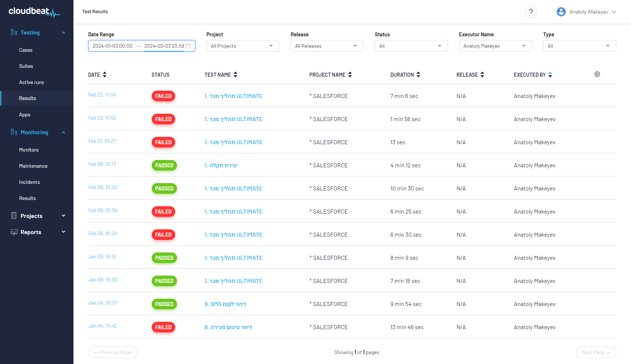
Task: Sort by Duration column arrows
Action: click(x=418, y=74)
